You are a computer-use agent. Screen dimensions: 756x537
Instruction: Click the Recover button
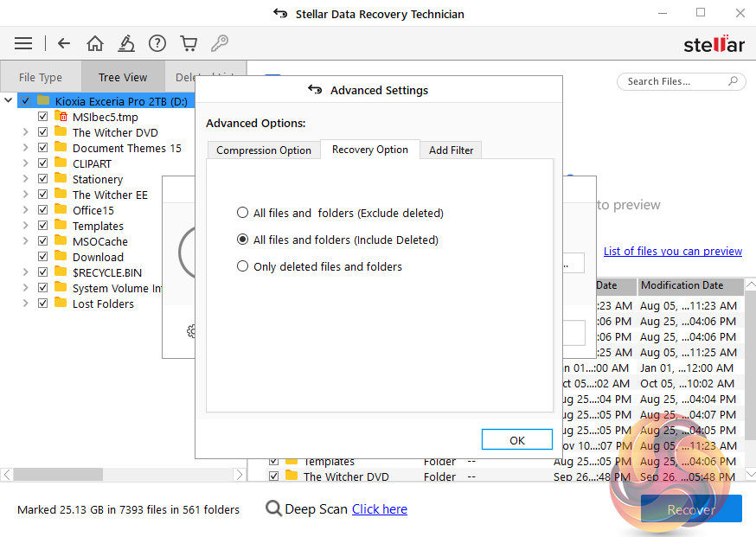(x=691, y=509)
